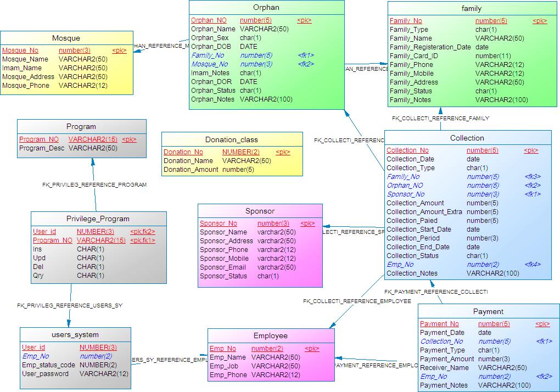Click the Collection table title
Screen dimensions: 560x392
pyautogui.click(x=467, y=138)
